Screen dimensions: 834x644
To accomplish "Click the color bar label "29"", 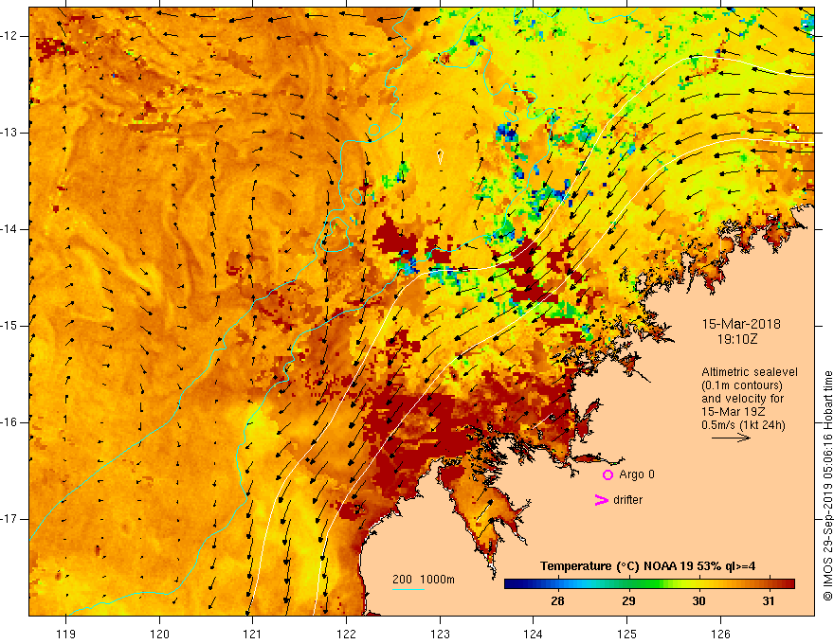I will 628,601.
